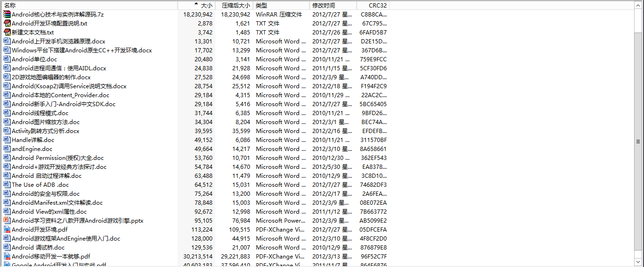Click Word icon of Android+游戏开发经典方法探讨.doc
644x267 pixels.
[x=7, y=167]
